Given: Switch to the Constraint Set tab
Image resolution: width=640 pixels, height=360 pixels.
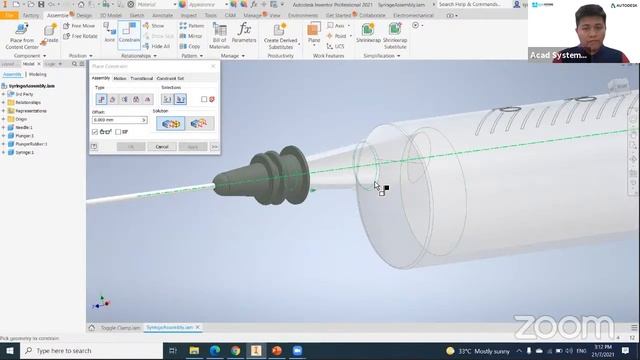Looking at the screenshot, I should coord(170,78).
